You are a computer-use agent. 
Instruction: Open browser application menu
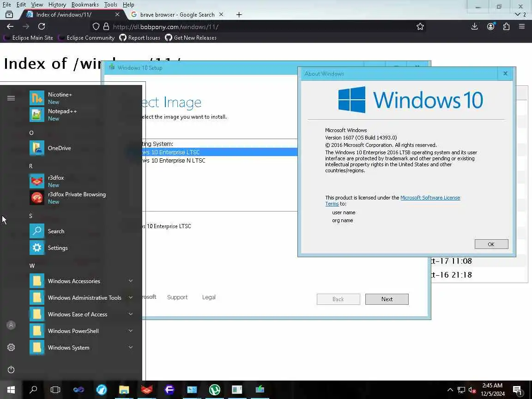tap(522, 26)
